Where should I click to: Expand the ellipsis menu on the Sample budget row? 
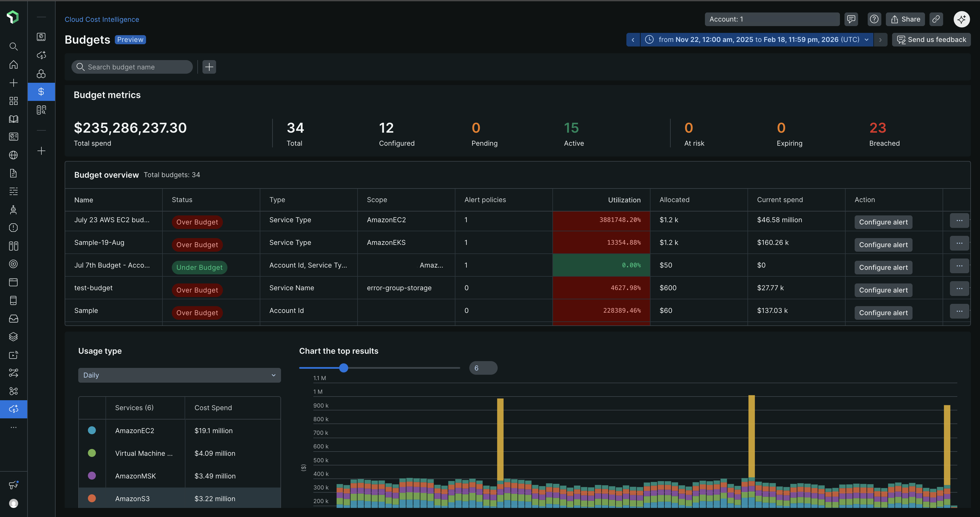pyautogui.click(x=959, y=311)
